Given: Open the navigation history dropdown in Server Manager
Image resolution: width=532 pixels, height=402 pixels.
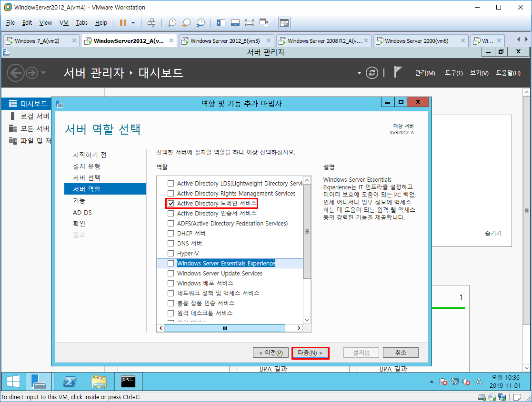Looking at the screenshot, I should pyautogui.click(x=43, y=73).
